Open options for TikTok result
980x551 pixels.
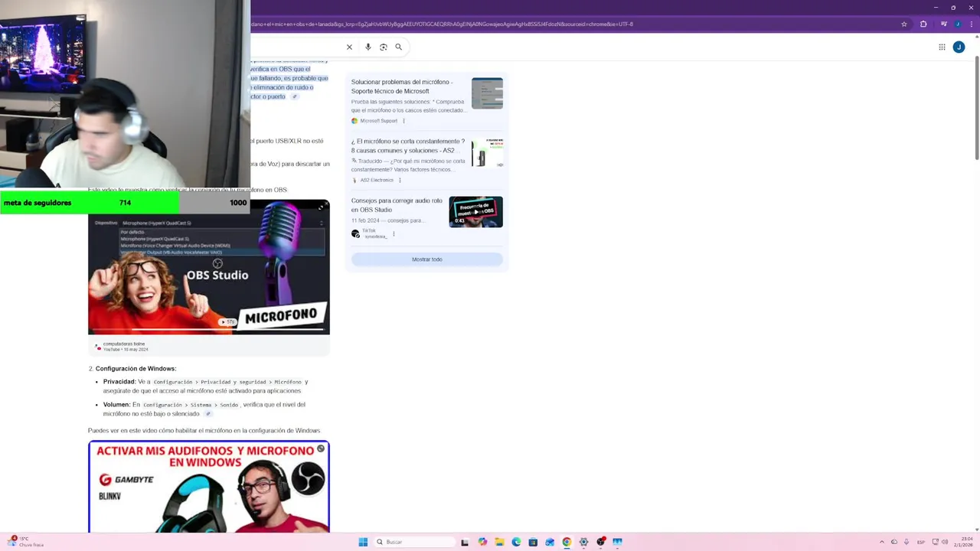[x=394, y=233]
